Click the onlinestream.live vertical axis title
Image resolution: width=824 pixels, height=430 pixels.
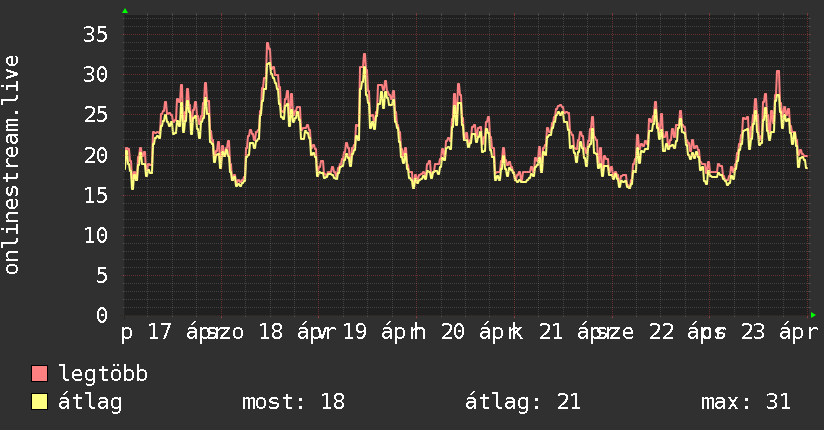[11, 165]
